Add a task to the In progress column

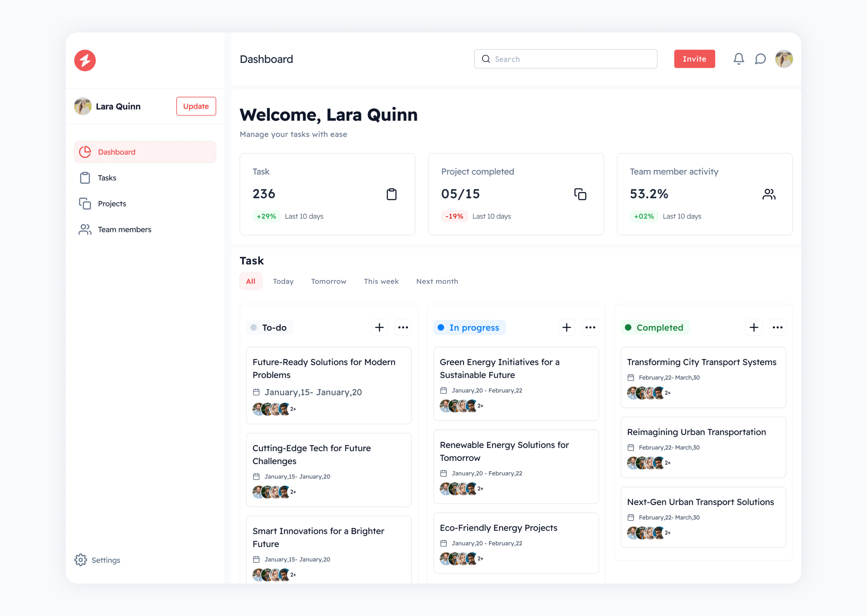coord(566,327)
